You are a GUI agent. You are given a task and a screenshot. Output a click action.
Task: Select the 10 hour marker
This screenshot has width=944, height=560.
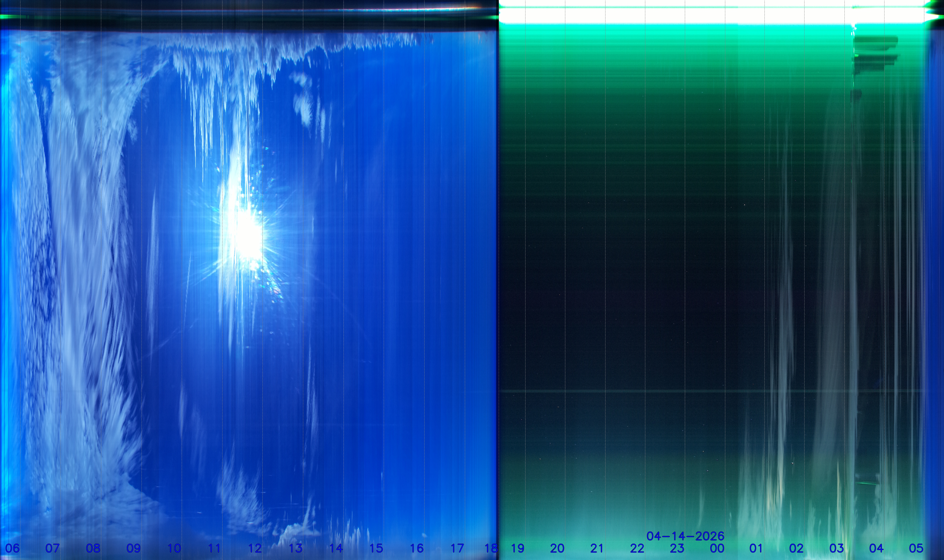(x=174, y=548)
